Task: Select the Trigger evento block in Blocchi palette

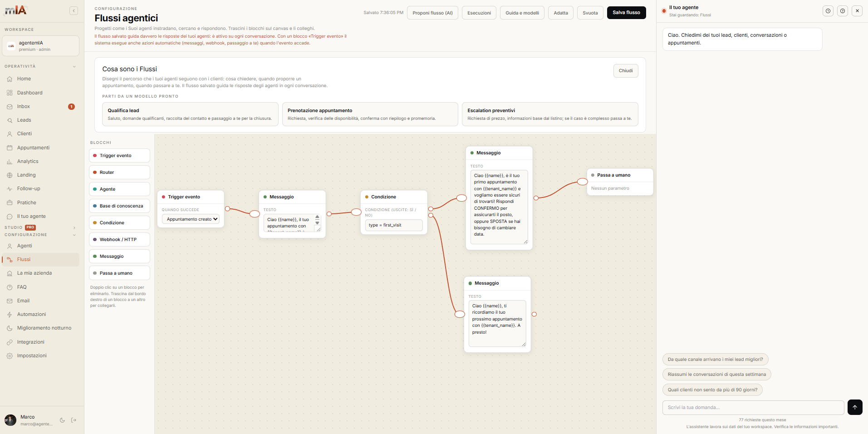Action: click(119, 156)
